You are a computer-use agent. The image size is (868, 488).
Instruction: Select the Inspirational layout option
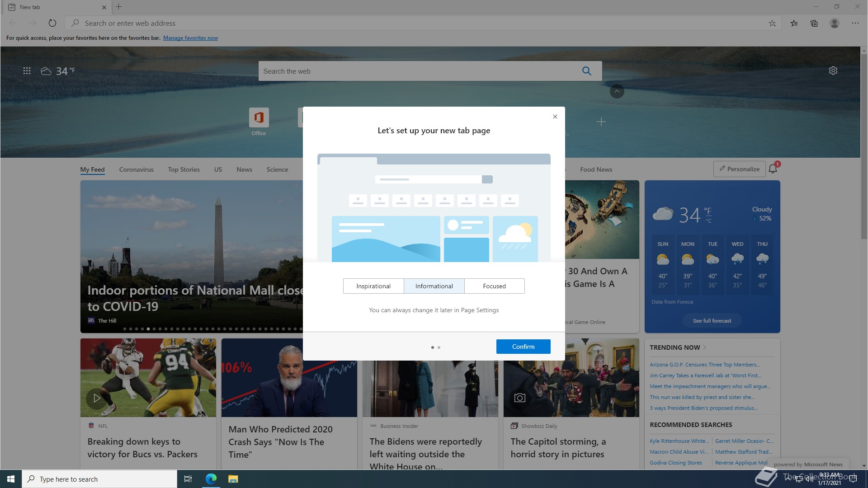click(373, 286)
